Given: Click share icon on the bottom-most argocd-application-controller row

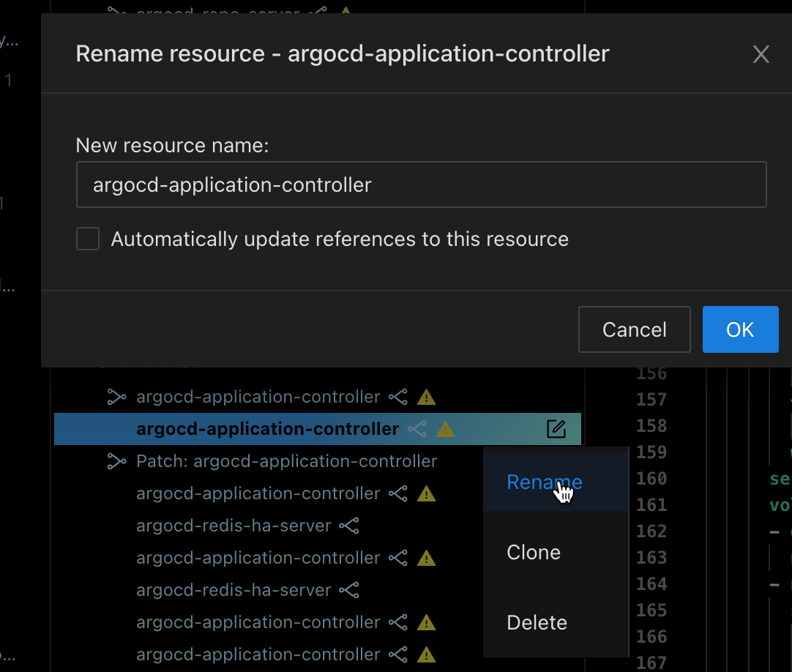Looking at the screenshot, I should tap(398, 655).
